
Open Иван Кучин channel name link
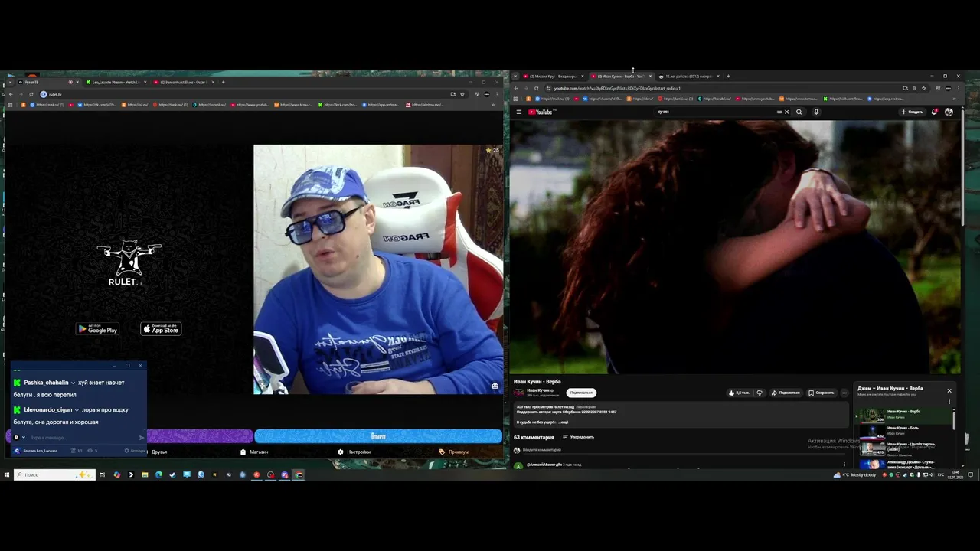click(538, 390)
